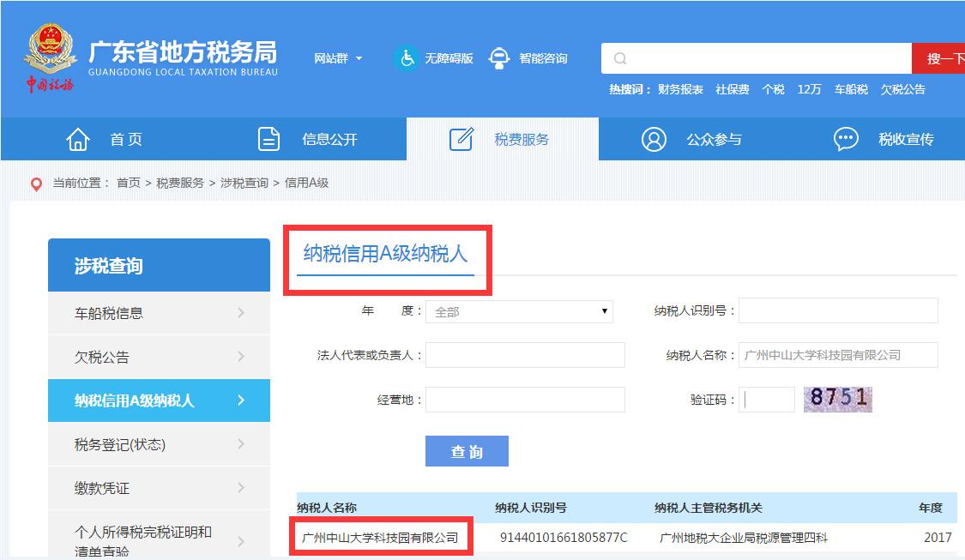The height and width of the screenshot is (560, 965).
Task: Focus the 纳税人识别号 input field
Action: tap(838, 310)
